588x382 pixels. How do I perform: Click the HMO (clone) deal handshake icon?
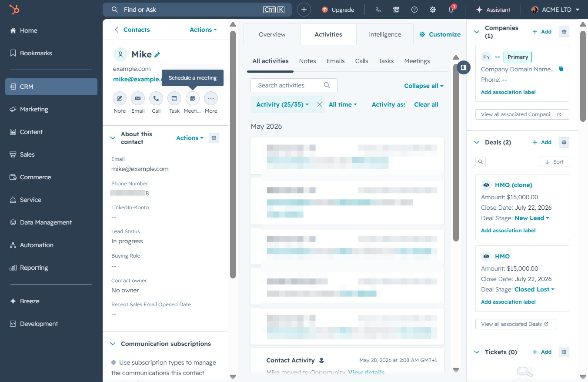[x=486, y=185]
